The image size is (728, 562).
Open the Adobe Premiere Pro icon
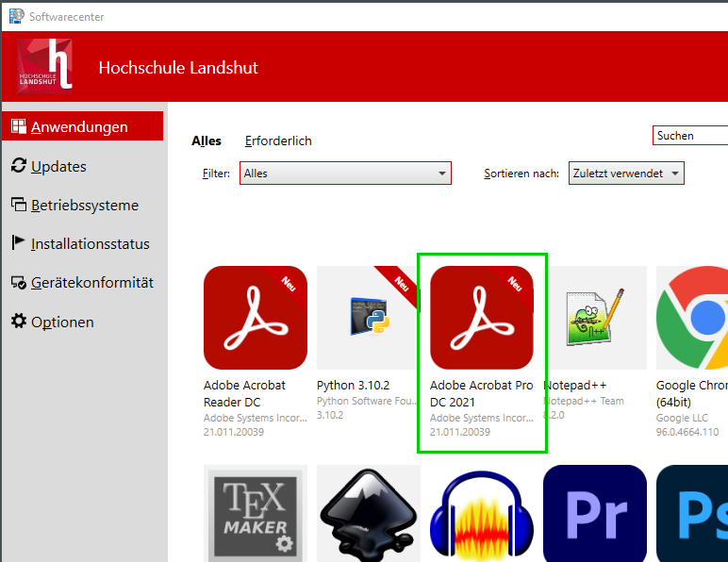594,514
